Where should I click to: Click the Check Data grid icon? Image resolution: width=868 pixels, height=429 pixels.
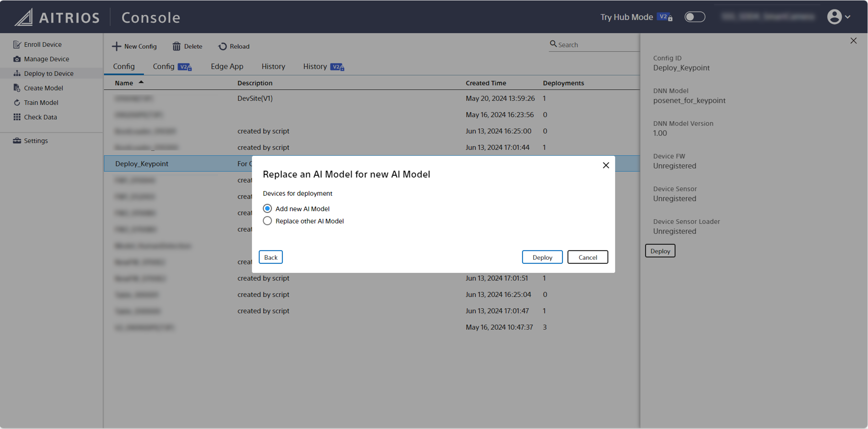point(17,117)
